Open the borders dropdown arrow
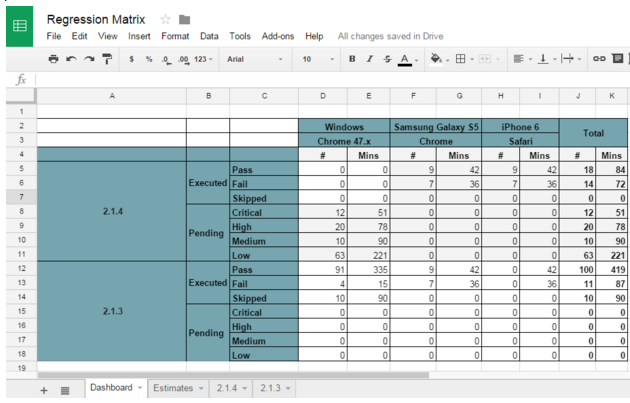This screenshot has height=403, width=630. coord(472,59)
